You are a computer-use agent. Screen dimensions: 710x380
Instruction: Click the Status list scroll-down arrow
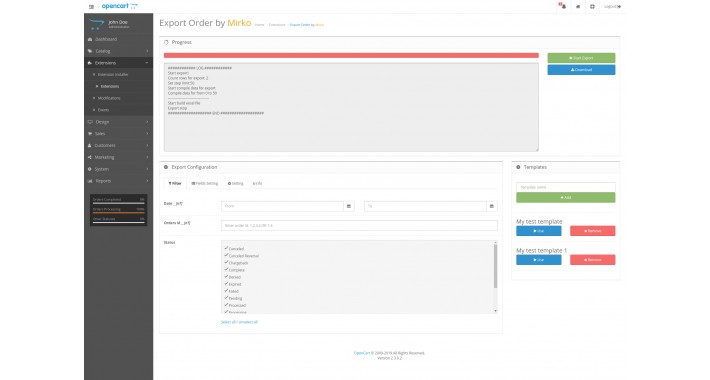tap(495, 311)
